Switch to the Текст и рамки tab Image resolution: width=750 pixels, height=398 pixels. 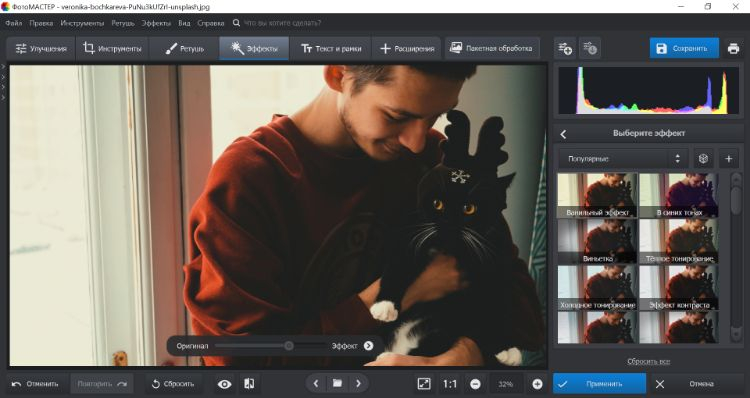coord(331,48)
